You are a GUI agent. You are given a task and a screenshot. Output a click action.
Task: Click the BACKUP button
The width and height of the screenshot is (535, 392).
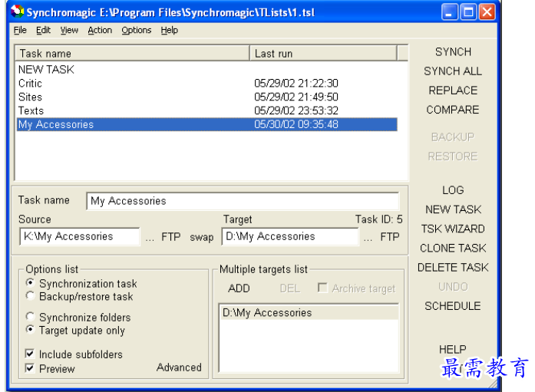[453, 137]
